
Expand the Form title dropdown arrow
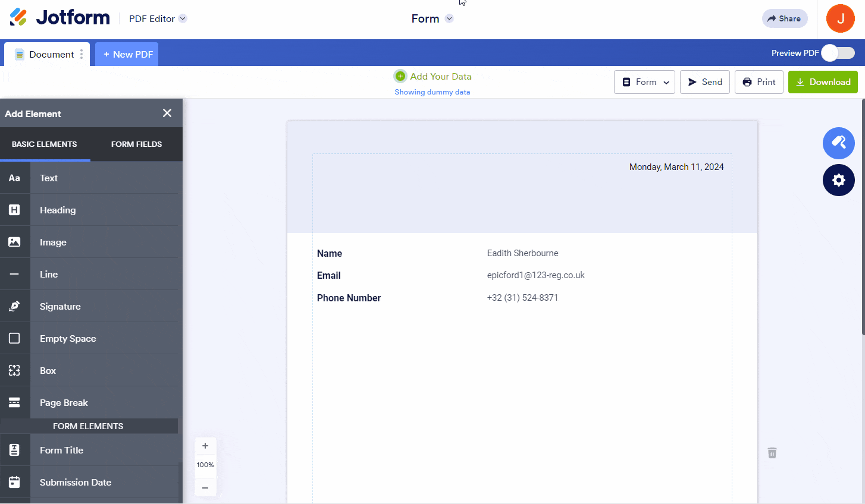click(x=449, y=18)
